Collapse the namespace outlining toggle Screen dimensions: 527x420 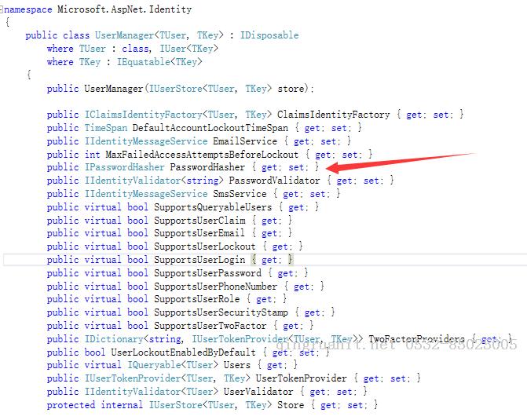pos(2,9)
